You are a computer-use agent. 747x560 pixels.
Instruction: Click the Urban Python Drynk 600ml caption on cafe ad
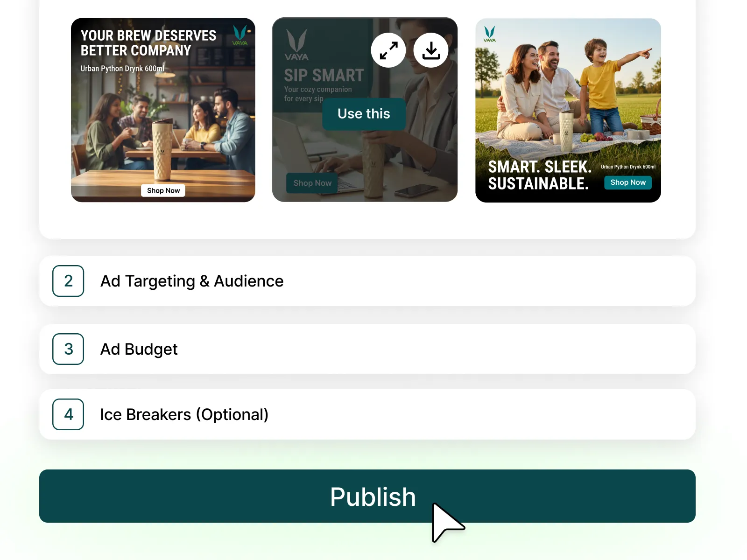pos(122,69)
